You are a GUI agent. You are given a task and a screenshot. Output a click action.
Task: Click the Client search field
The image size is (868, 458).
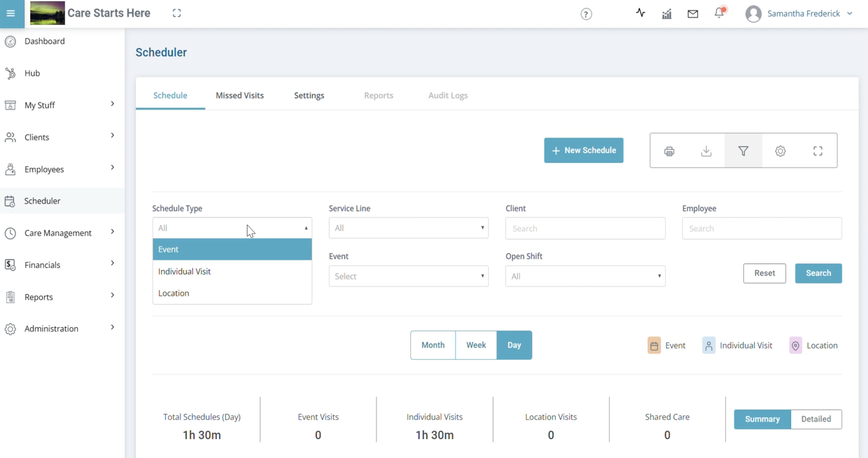click(x=585, y=229)
